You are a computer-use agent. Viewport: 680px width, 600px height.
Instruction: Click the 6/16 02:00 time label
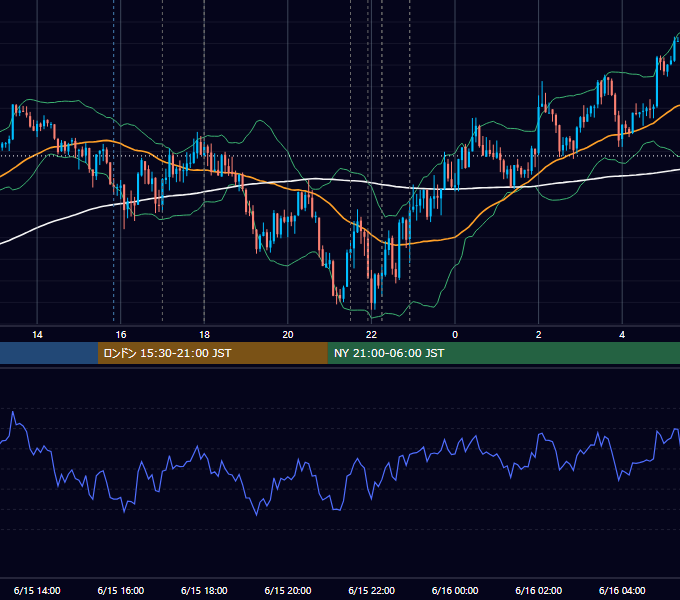(x=539, y=590)
